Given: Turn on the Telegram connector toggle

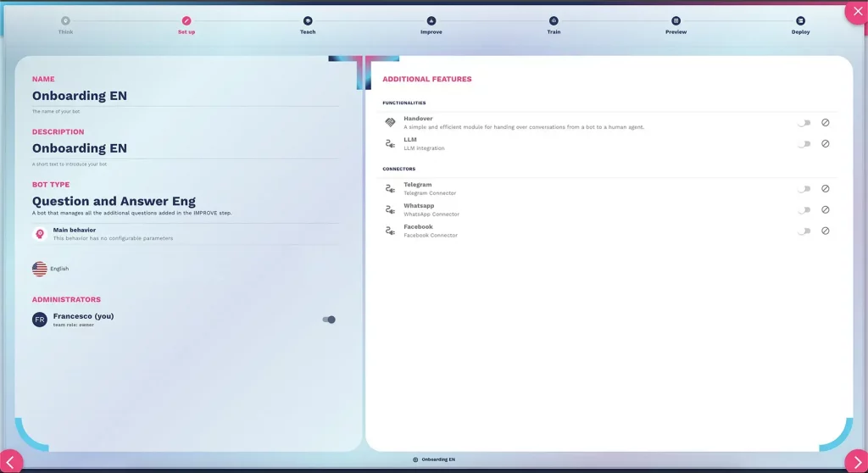Looking at the screenshot, I should click(804, 189).
